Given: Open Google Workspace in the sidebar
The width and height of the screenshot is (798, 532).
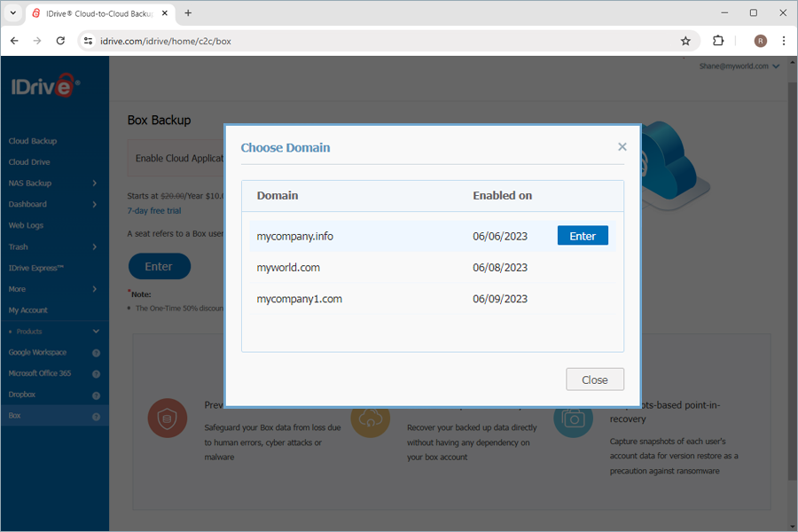Looking at the screenshot, I should (37, 352).
